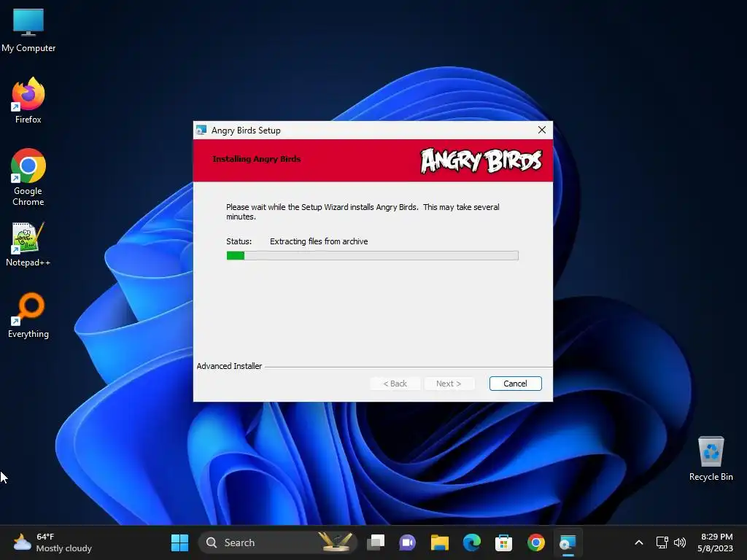Open File Explorer from the taskbar
747x560 pixels.
click(439, 542)
